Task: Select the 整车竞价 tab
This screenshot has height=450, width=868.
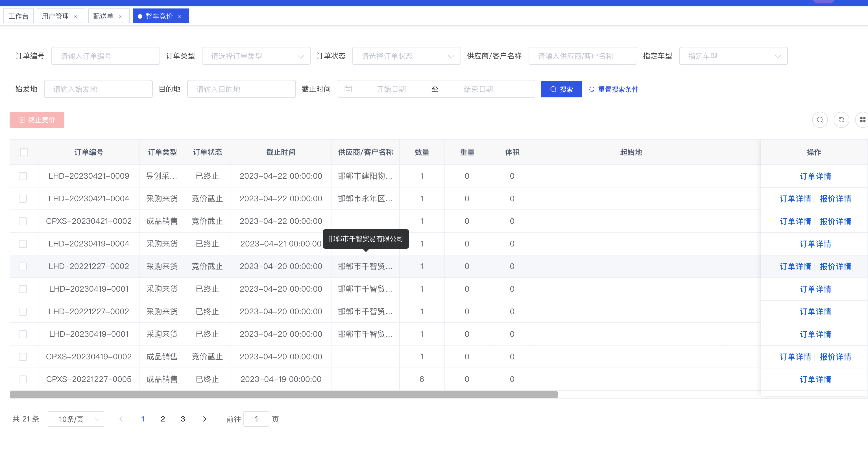Action: pos(159,16)
